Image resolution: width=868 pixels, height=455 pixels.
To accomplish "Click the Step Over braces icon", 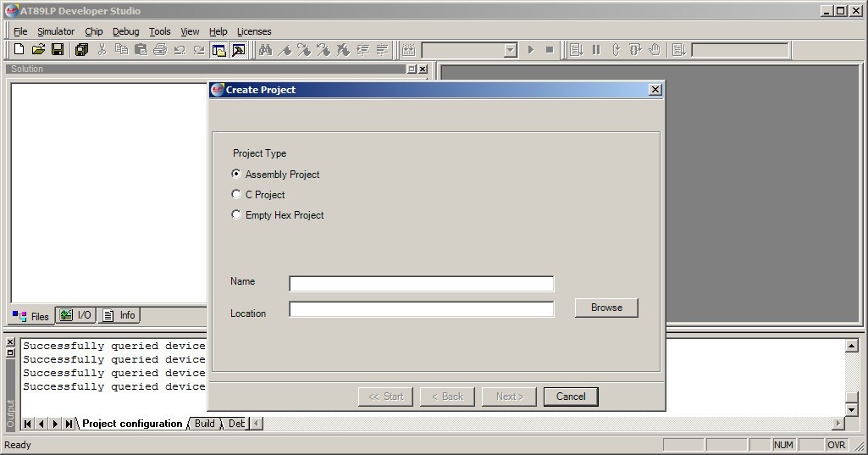I will pos(635,50).
